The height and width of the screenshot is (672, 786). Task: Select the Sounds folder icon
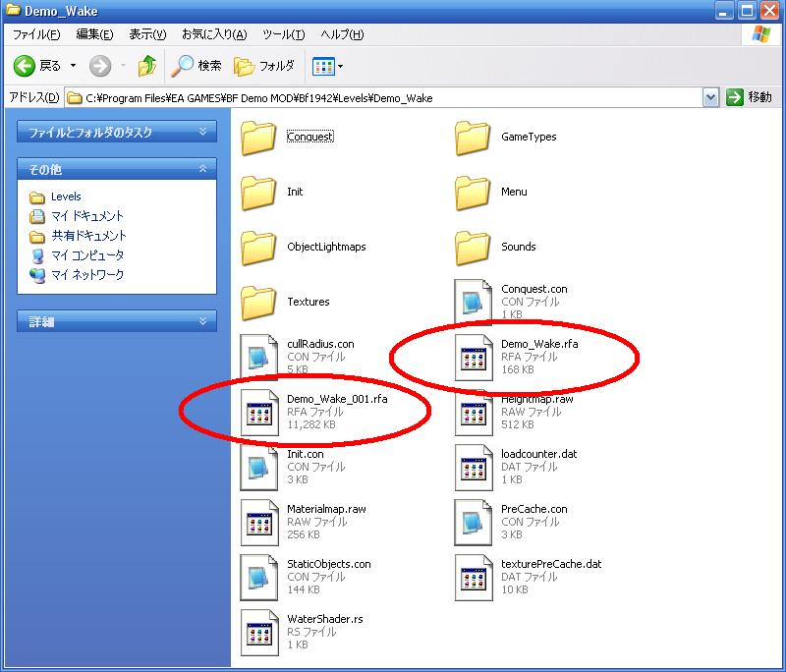point(473,247)
